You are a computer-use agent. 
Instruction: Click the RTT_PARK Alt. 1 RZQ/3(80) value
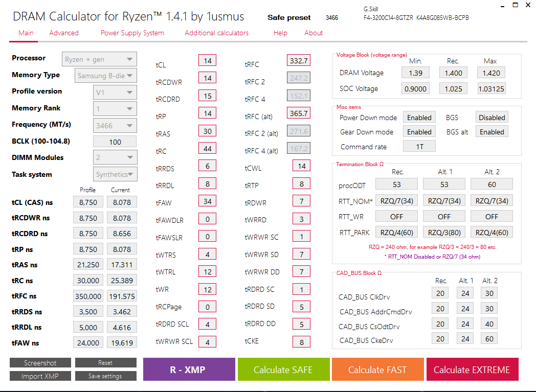pos(444,232)
